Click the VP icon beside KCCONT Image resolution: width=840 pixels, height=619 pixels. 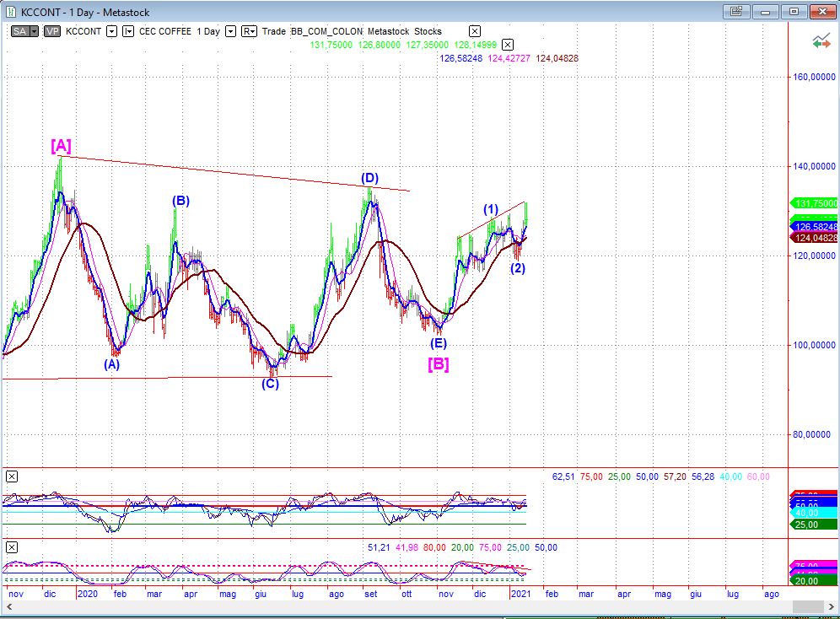(52, 31)
